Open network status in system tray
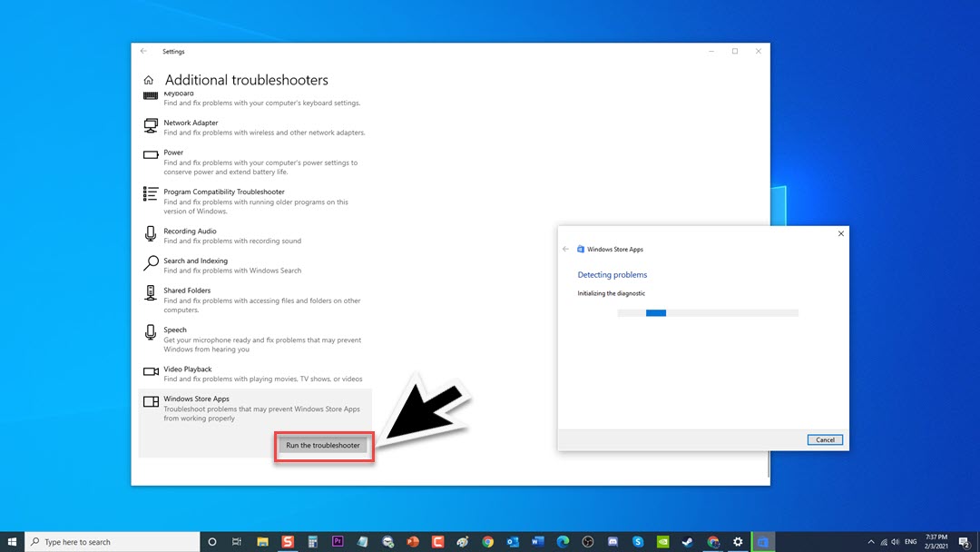Screen dimensions: 980x552 [884, 542]
